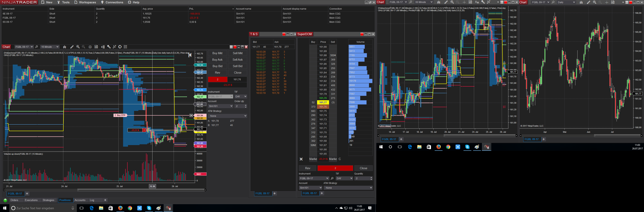
Task: Click the instrument search magnifier in the 15 Minute chart
Action: pyautogui.click(x=36, y=47)
